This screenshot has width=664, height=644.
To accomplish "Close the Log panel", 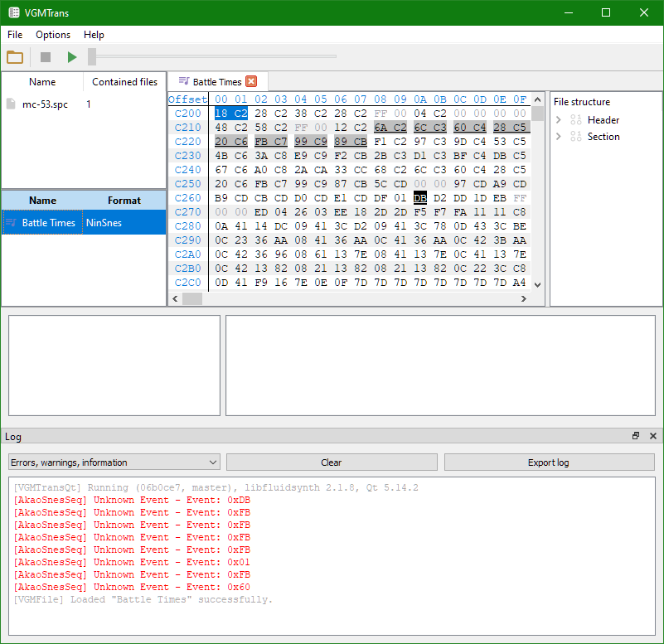I will click(x=653, y=436).
